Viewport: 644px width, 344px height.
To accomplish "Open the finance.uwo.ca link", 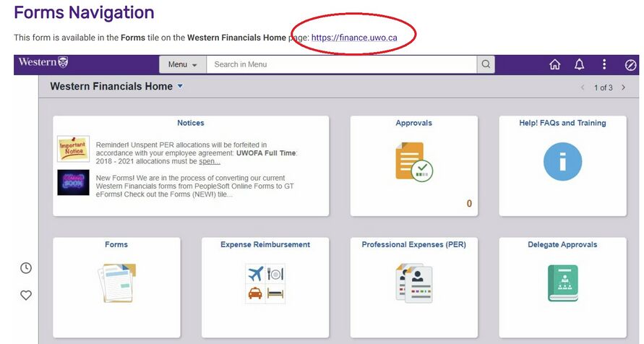I will pyautogui.click(x=354, y=38).
